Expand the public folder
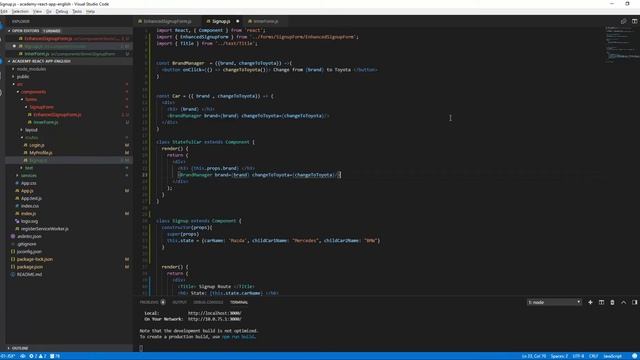 pos(23,77)
